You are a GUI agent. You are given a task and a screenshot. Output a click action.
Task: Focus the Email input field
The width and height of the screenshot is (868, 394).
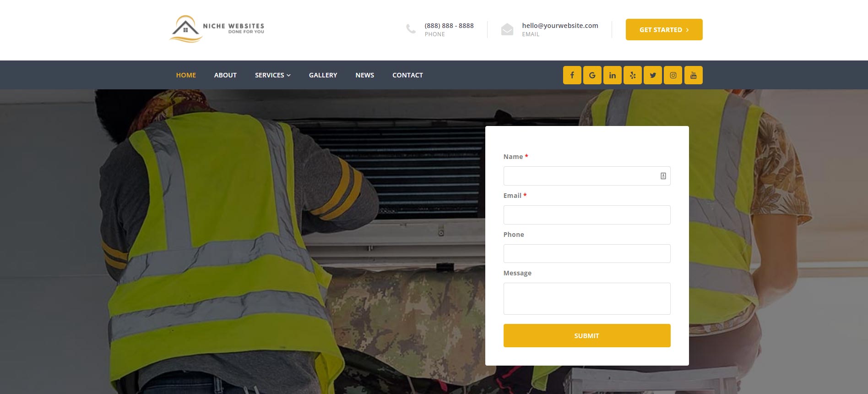(586, 215)
